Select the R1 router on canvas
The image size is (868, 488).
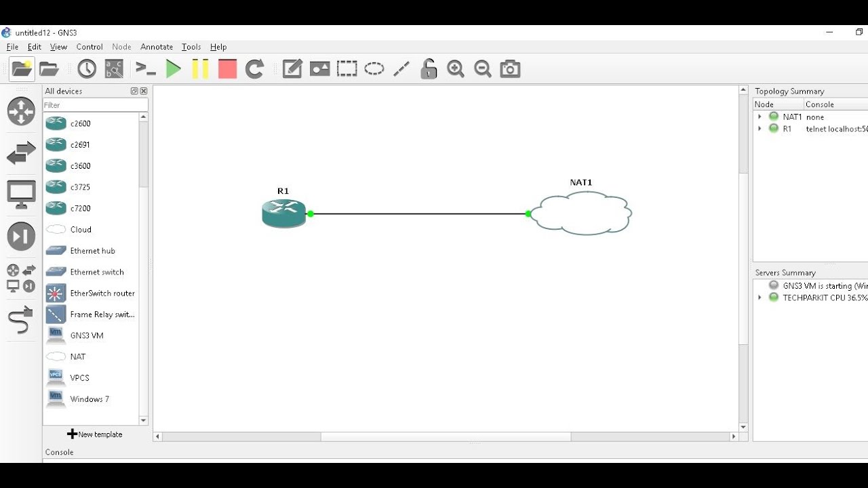coord(284,213)
